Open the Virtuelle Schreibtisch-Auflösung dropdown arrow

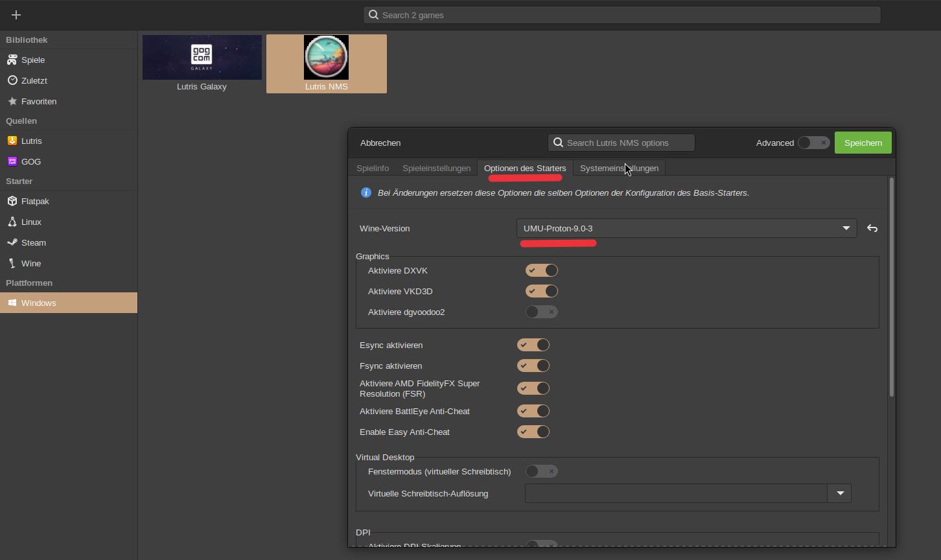tap(840, 493)
